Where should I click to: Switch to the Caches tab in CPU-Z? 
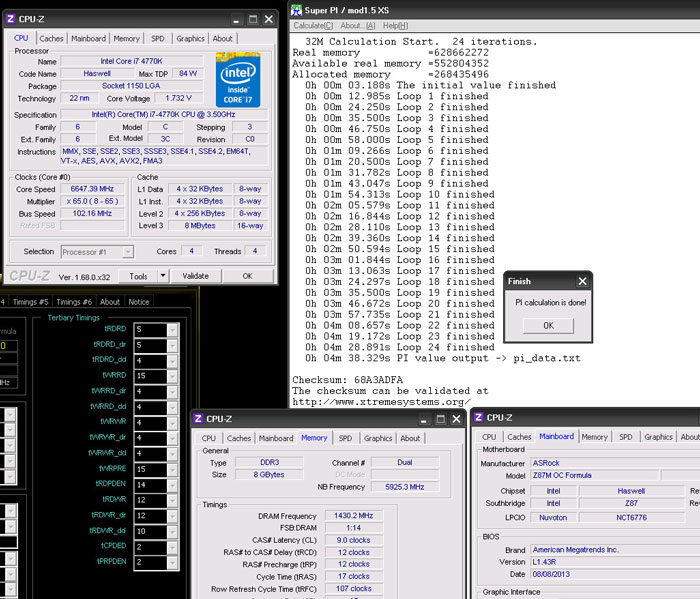pos(51,39)
